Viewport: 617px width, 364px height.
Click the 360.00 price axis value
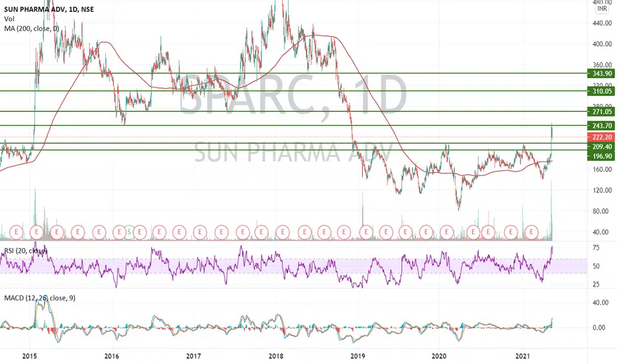tap(602, 65)
